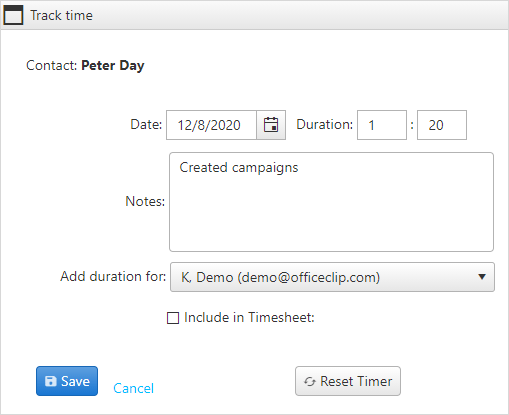Click the contact name Peter Day

click(113, 66)
